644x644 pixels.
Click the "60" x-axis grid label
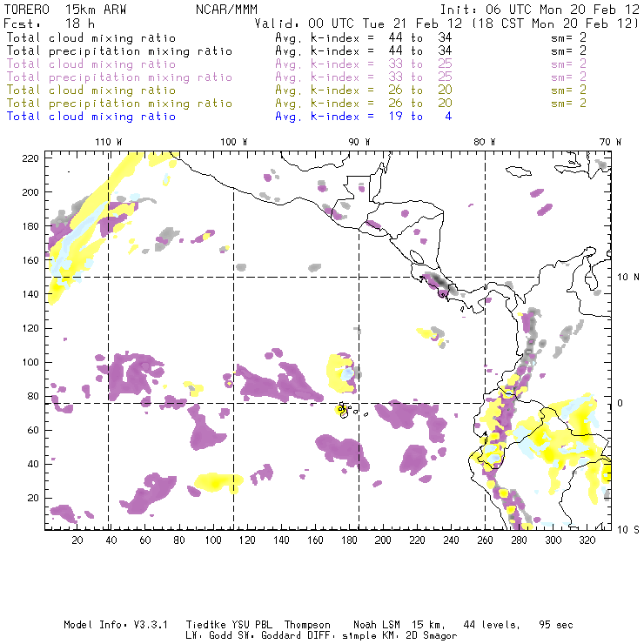click(145, 540)
